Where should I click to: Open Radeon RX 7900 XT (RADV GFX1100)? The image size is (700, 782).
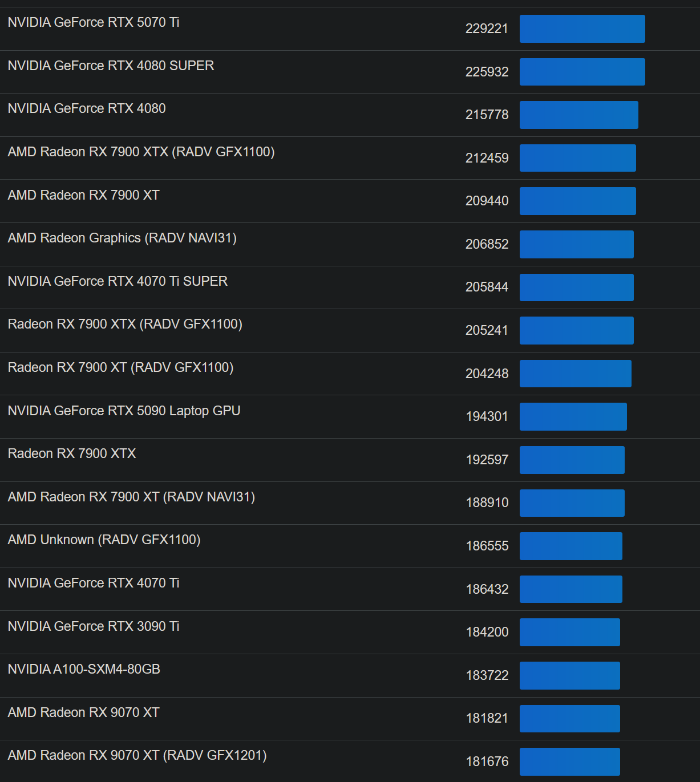point(121,367)
